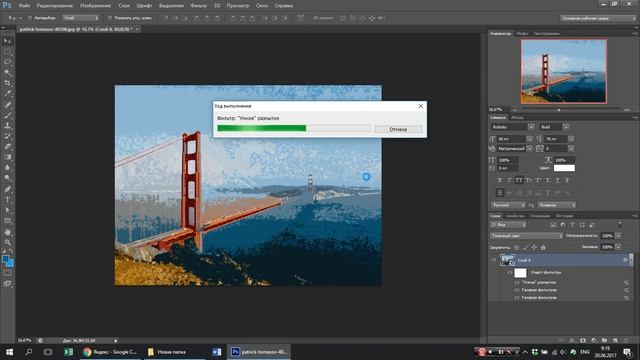Filter layers by pixel kind icon

tap(553, 225)
